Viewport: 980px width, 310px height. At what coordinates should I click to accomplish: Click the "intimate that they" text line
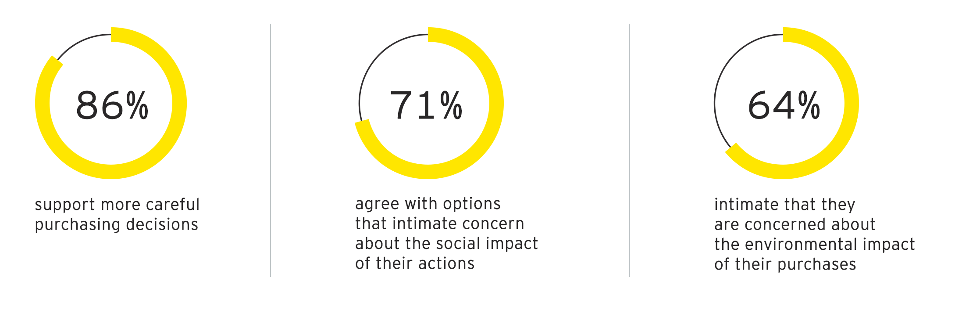(784, 205)
